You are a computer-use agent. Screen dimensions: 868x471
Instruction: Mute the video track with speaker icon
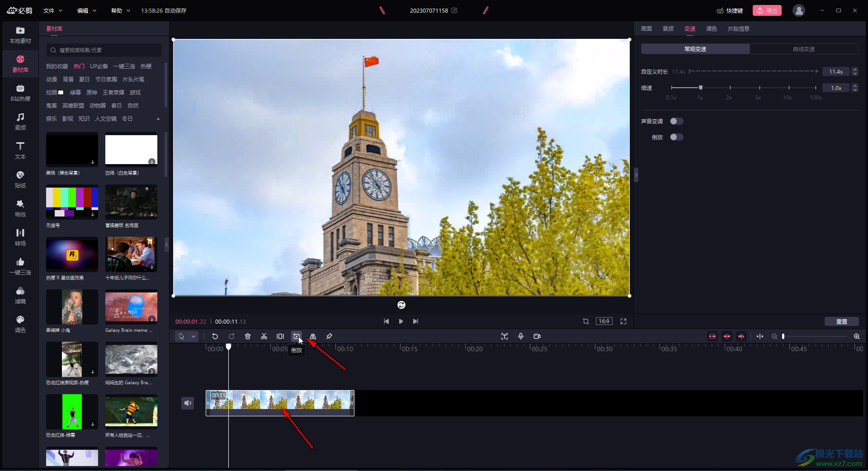pyautogui.click(x=188, y=403)
